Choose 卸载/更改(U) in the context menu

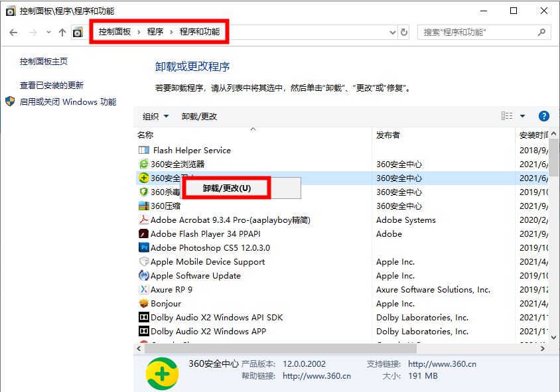pyautogui.click(x=227, y=188)
